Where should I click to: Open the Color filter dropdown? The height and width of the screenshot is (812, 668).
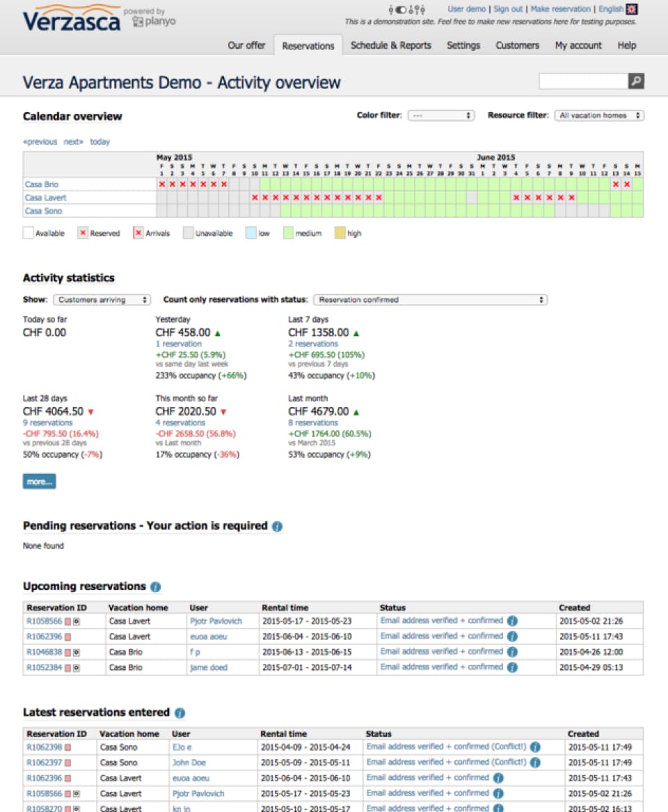(441, 116)
